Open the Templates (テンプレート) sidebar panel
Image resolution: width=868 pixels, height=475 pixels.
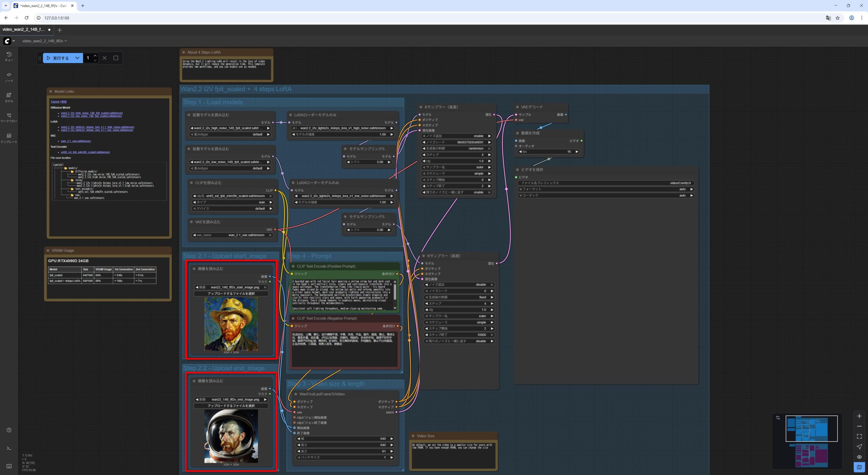point(9,138)
